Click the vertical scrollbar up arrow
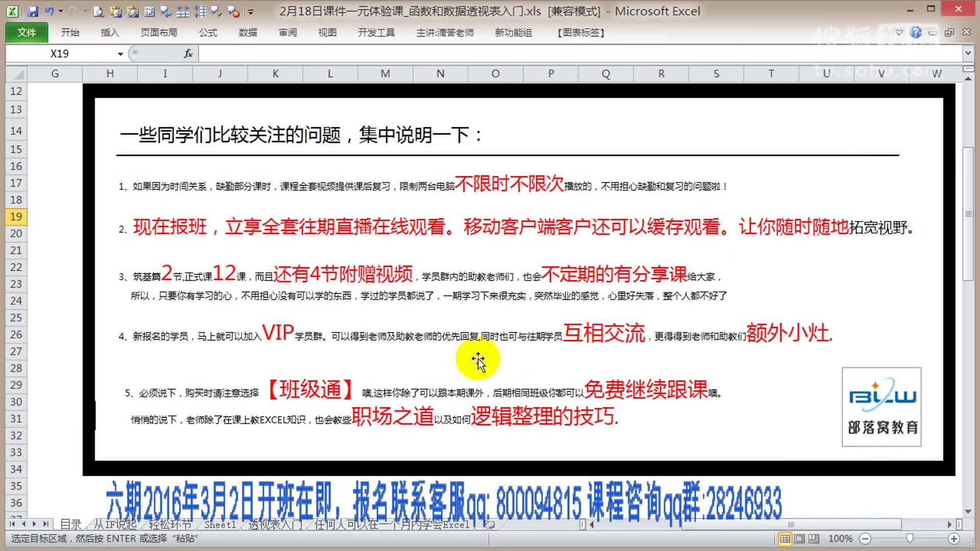Image resolution: width=980 pixels, height=551 pixels. (x=968, y=78)
